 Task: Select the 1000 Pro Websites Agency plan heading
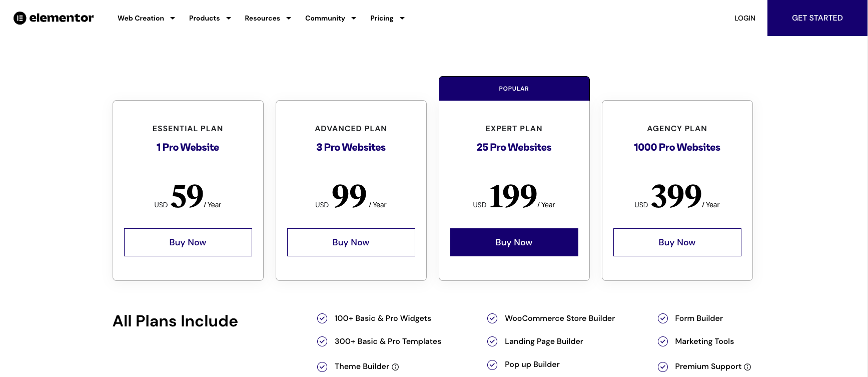pyautogui.click(x=677, y=147)
